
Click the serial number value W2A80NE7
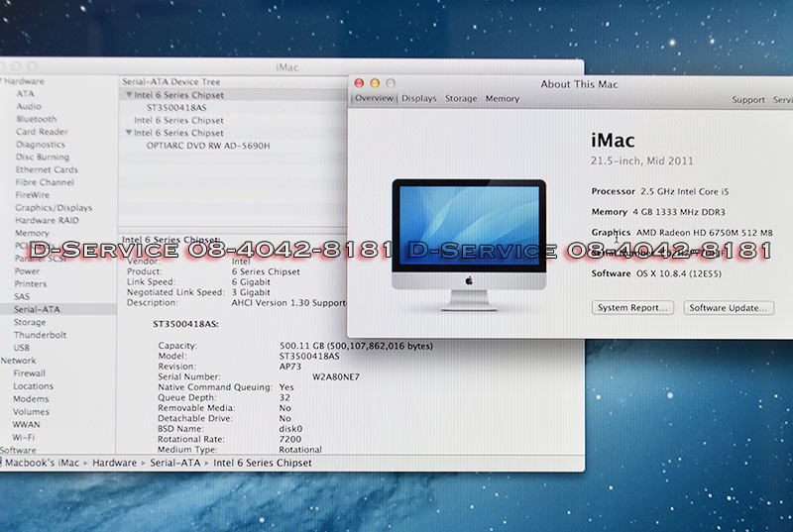(336, 376)
